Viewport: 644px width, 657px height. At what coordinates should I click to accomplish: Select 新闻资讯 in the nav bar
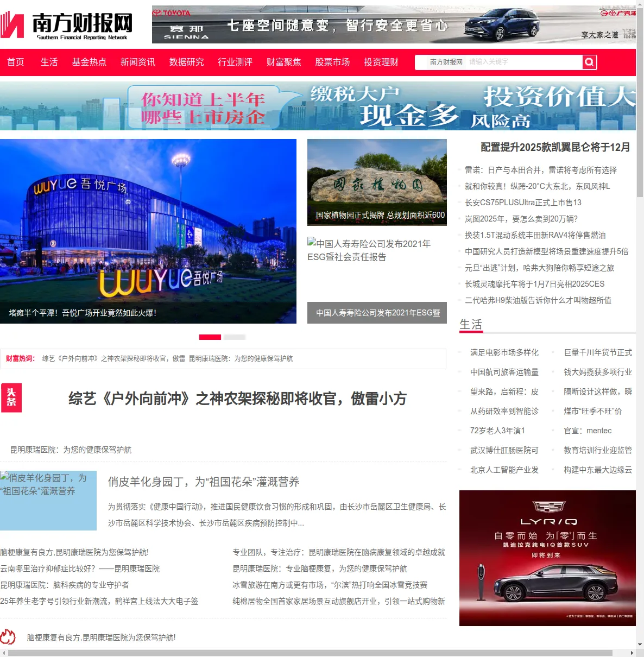(x=138, y=62)
